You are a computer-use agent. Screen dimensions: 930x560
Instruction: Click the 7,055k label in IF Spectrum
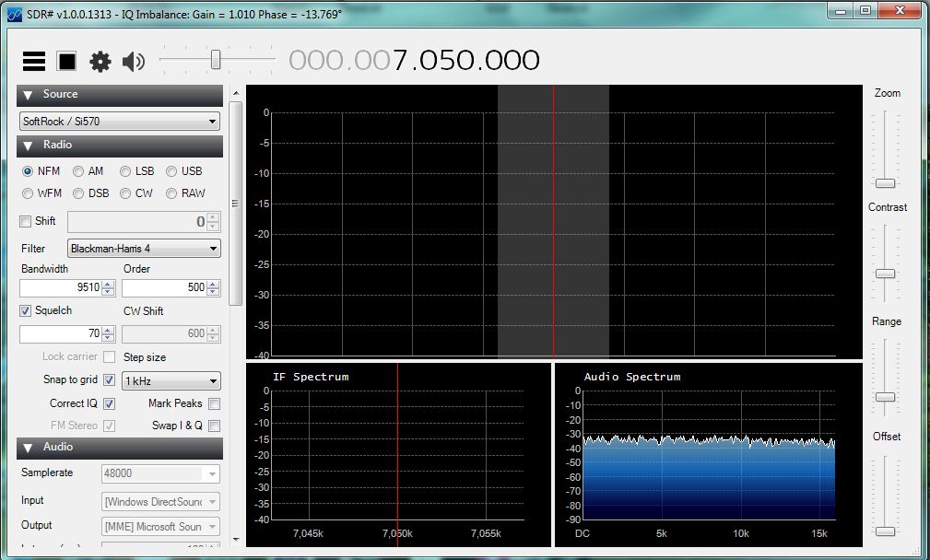486,533
